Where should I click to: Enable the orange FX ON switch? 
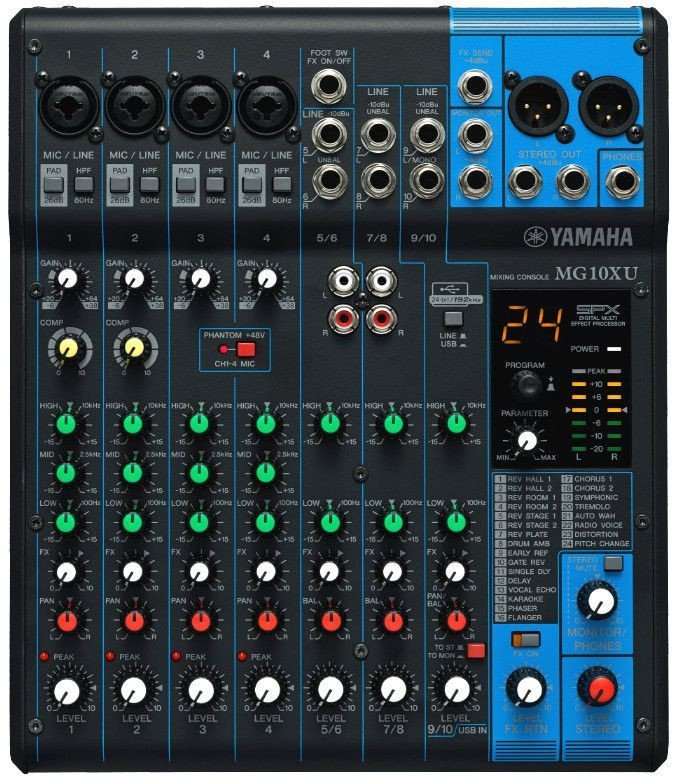526,639
